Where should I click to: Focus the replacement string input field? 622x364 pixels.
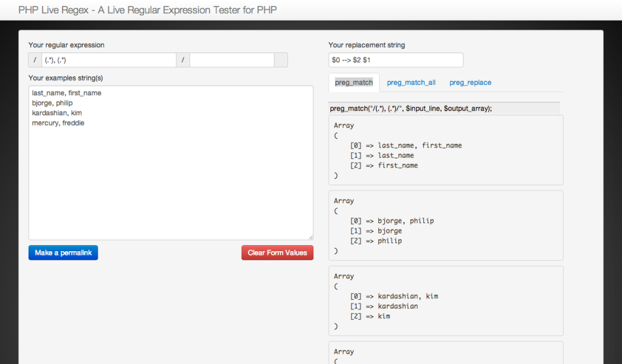coord(395,60)
